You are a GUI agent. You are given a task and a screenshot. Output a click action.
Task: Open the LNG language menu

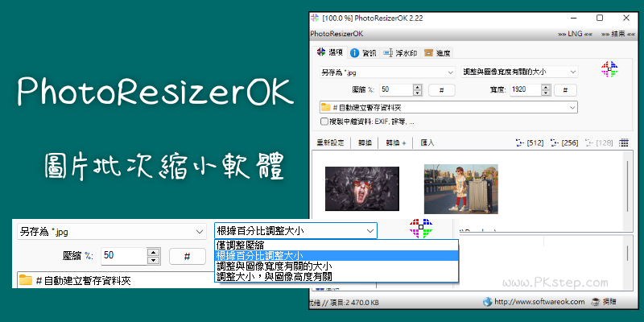[575, 34]
